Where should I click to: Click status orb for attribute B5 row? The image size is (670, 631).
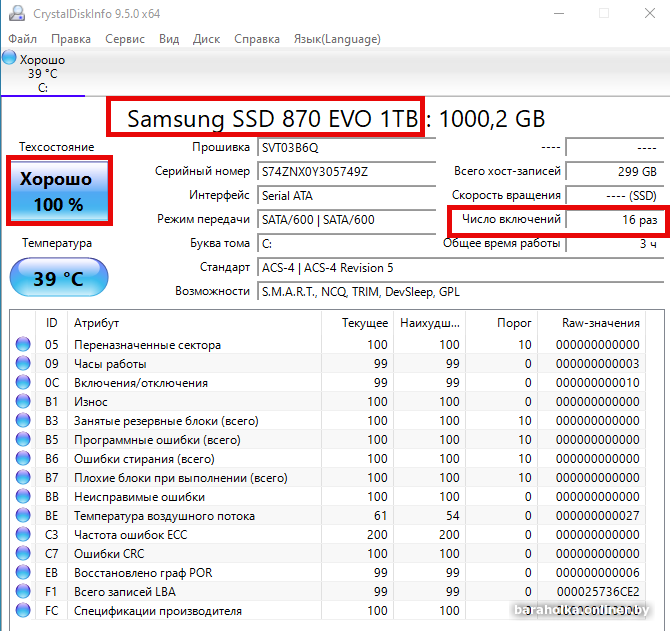coord(23,439)
